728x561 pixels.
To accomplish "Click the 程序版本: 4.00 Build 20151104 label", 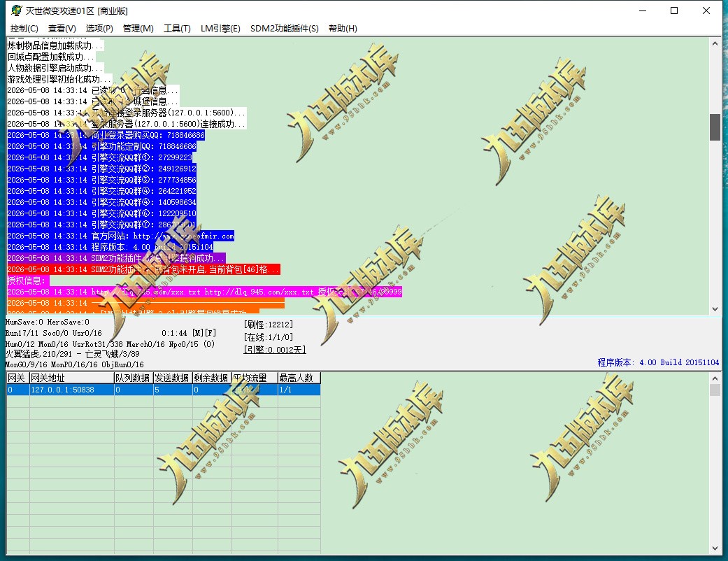I will 658,362.
